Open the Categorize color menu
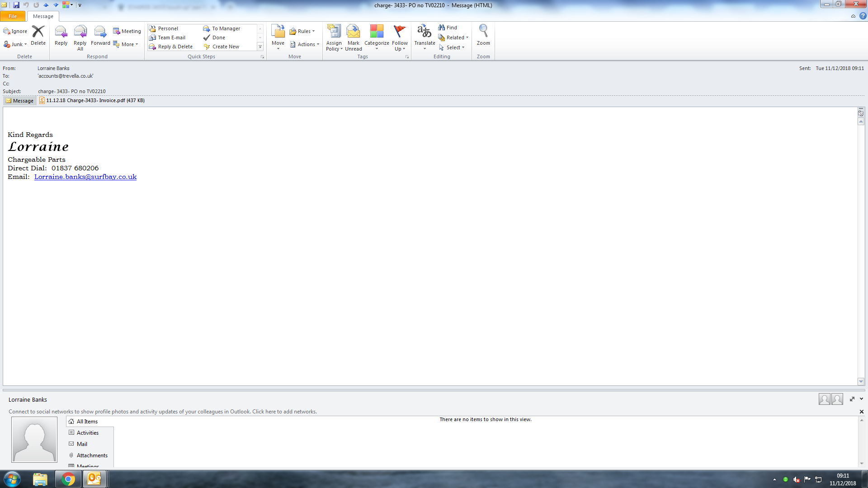Screen dimensions: 868x488 (377, 32)
